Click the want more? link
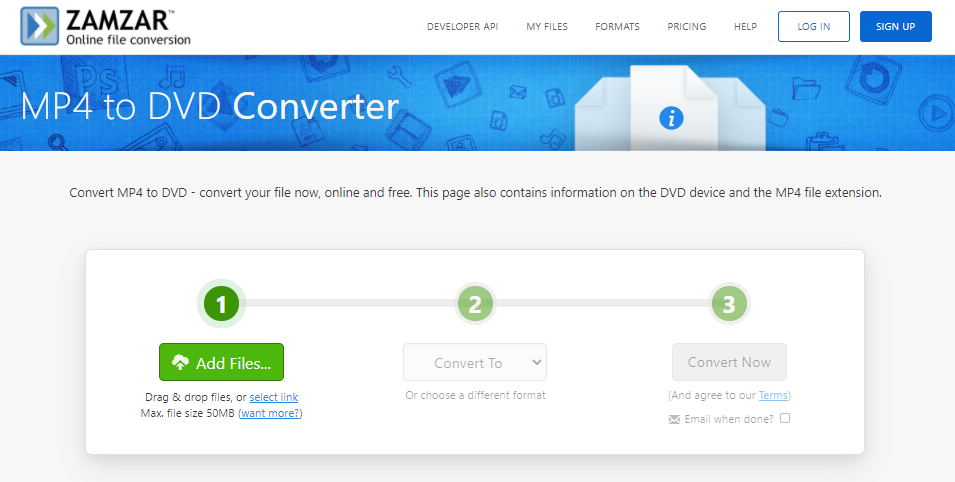The height and width of the screenshot is (482, 955). [270, 413]
